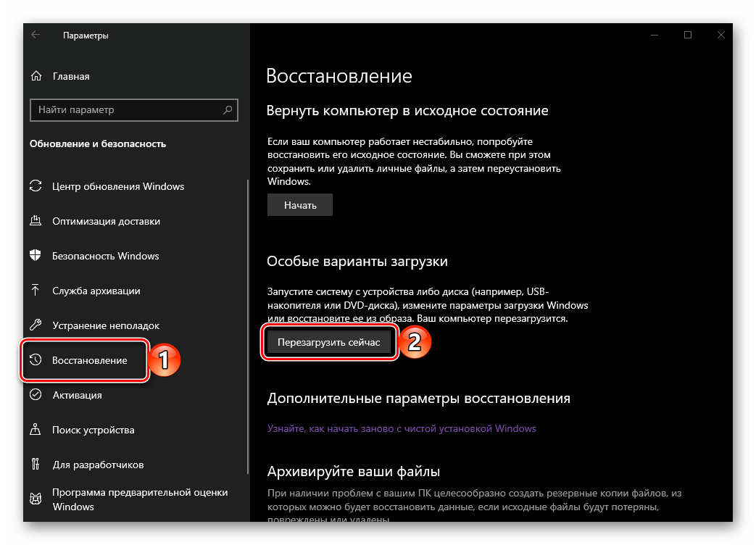
Task: Click the Delivery Optimization icon
Action: point(36,221)
